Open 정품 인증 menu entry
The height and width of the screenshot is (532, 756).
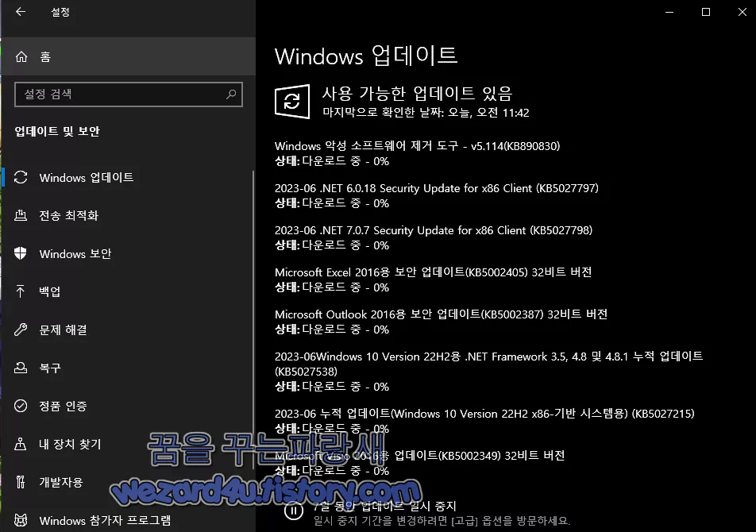pos(127,406)
